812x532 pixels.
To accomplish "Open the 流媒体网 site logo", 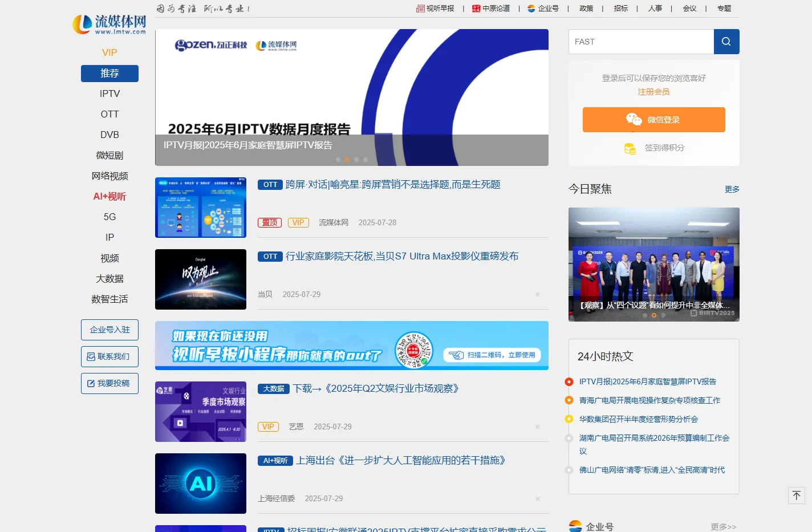I will 109,25.
